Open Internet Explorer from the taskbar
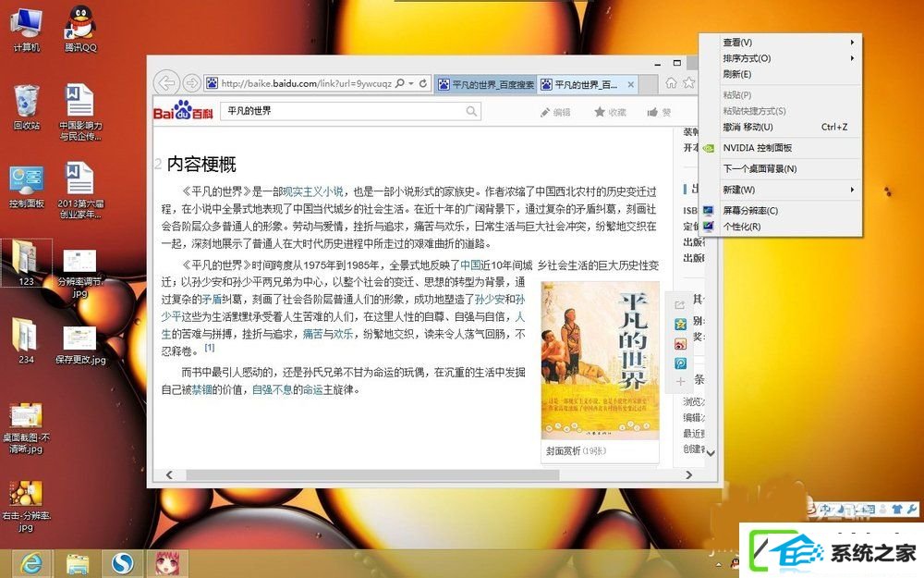This screenshot has height=578, width=924. [x=31, y=563]
